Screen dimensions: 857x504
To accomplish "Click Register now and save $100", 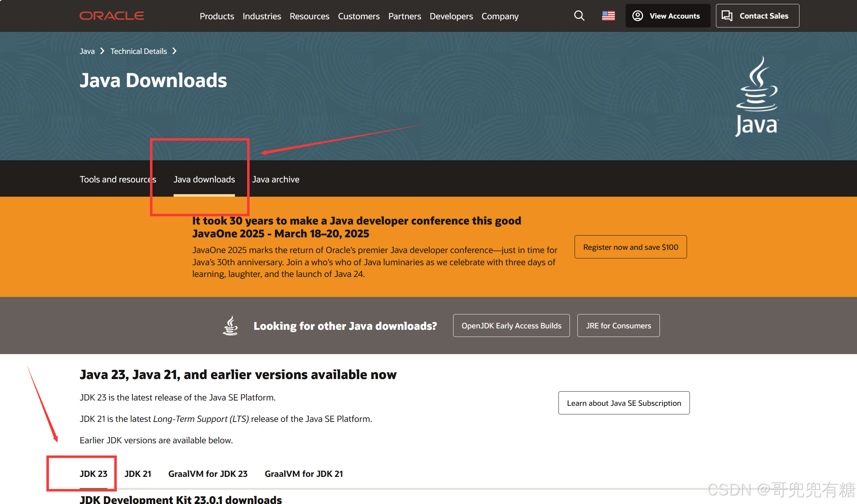I will point(630,247).
